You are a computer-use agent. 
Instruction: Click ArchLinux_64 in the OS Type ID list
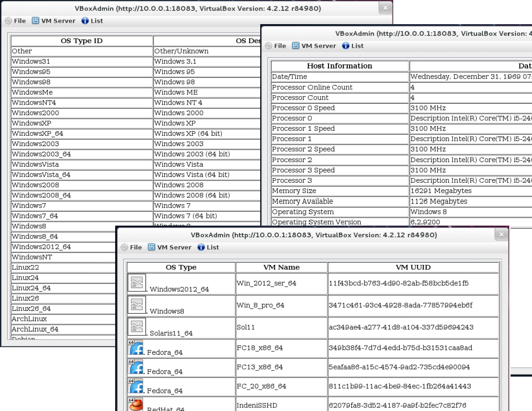click(x=35, y=329)
